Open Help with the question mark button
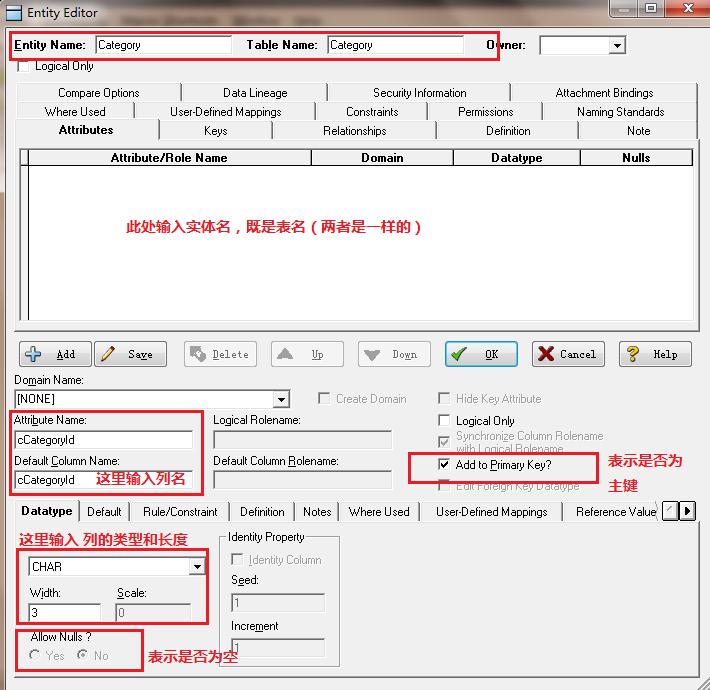Screen dimensions: 710x690 click(x=655, y=354)
